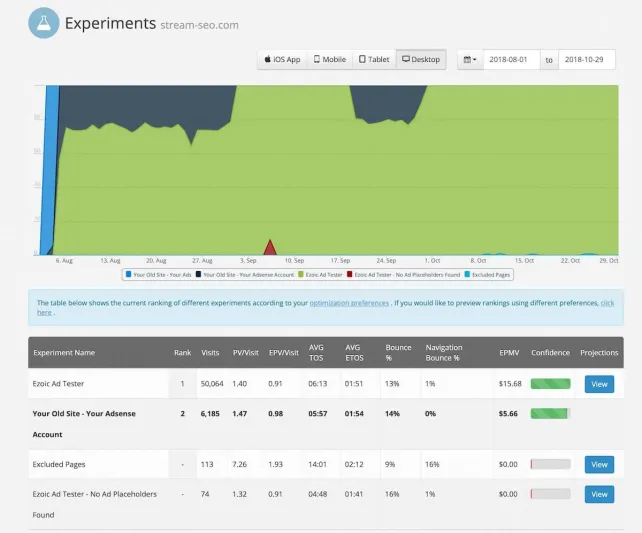Switch device filter to Mobile
Image resolution: width=642 pixels, height=533 pixels.
[329, 59]
